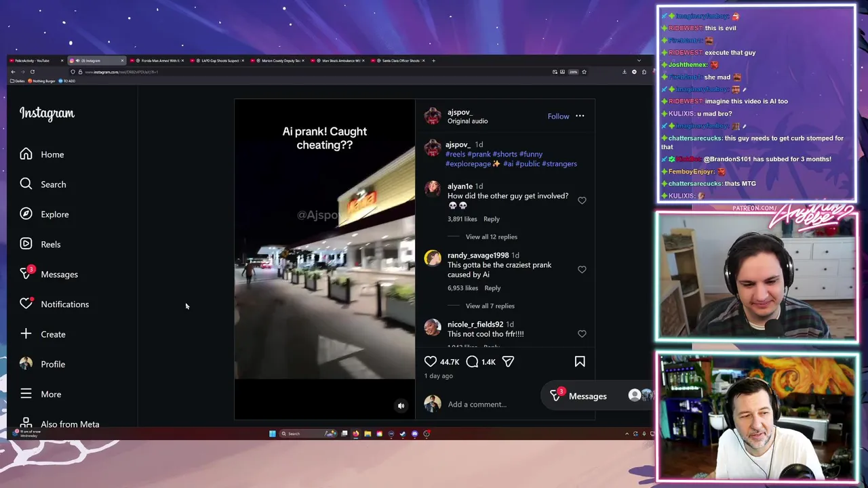This screenshot has height=488, width=868.
Task: Open Steam from the taskbar
Action: click(403, 434)
